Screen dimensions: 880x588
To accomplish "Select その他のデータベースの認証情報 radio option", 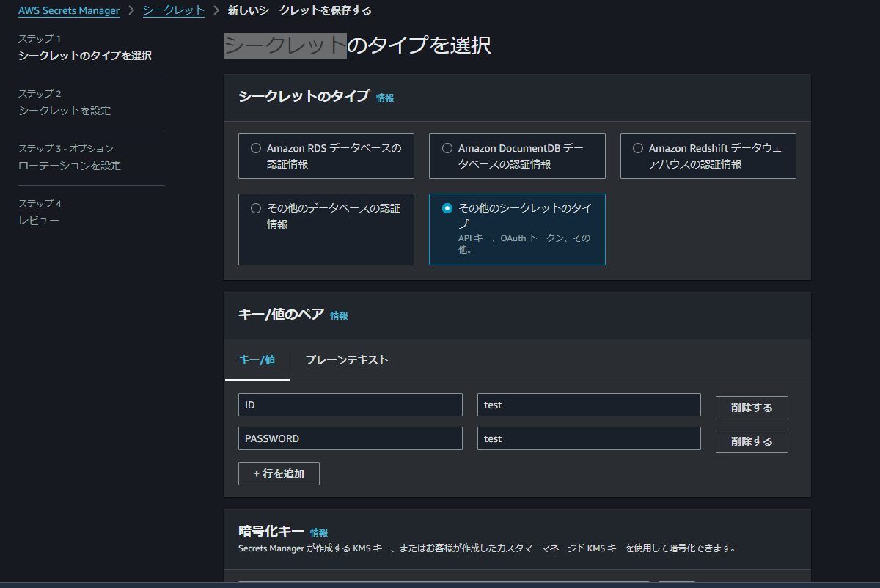I will coord(256,208).
